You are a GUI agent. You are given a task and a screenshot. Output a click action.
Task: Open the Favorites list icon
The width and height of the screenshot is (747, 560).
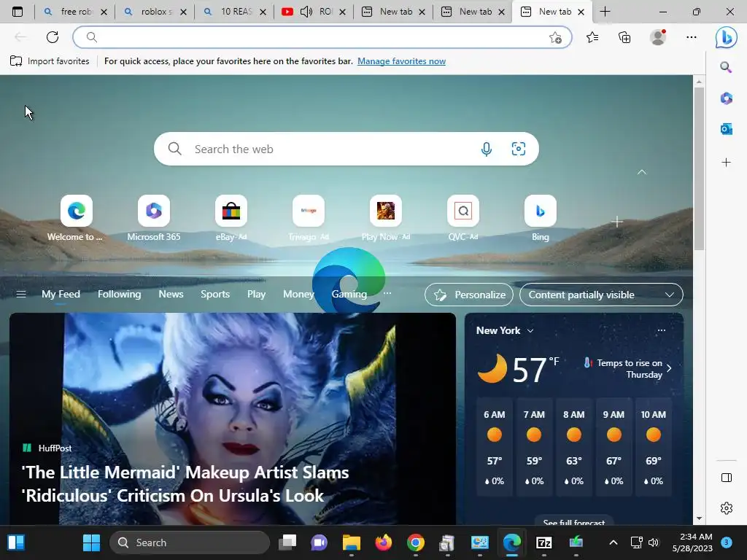tap(592, 37)
